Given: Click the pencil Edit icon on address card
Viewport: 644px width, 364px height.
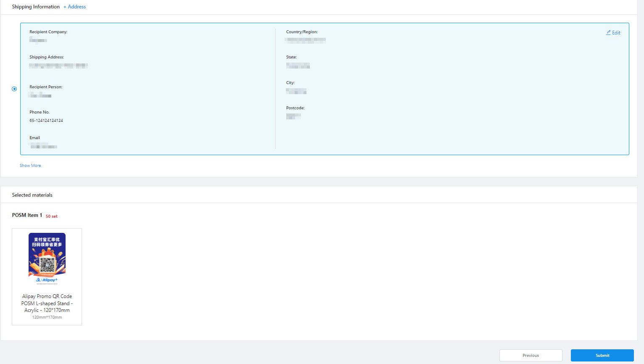Looking at the screenshot, I should tap(608, 32).
